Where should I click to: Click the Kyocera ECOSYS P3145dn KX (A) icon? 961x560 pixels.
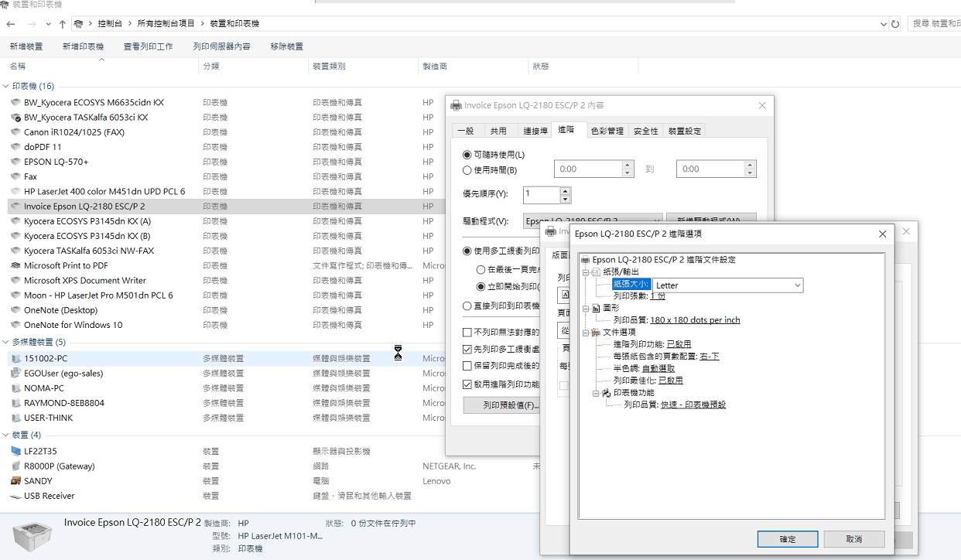15,221
